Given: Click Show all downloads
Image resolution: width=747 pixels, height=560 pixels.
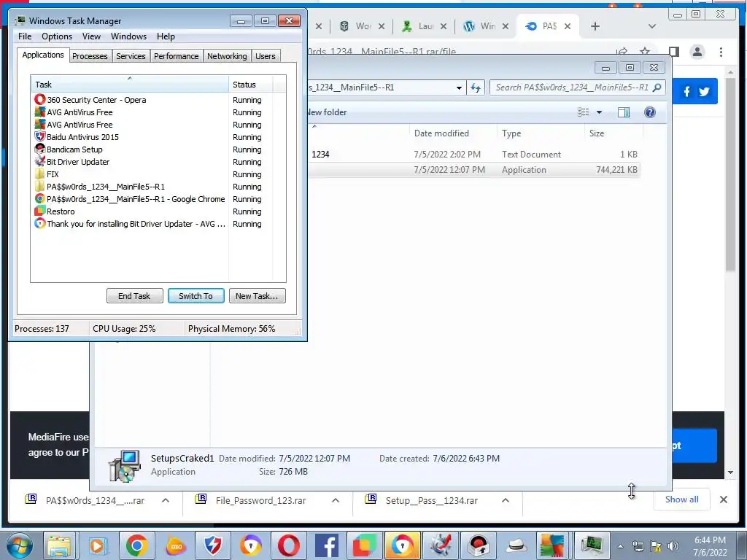Looking at the screenshot, I should click(x=682, y=499).
